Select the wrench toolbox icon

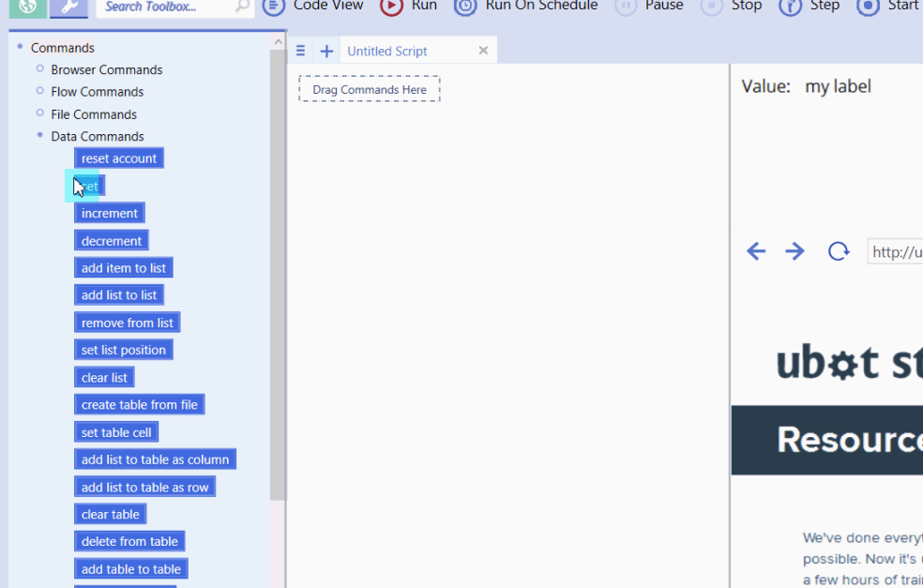click(x=68, y=8)
